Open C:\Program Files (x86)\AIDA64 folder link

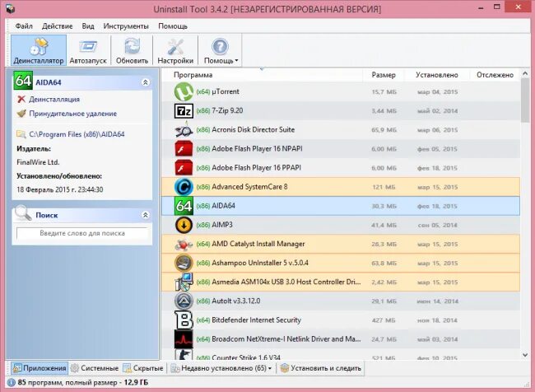[x=77, y=134]
